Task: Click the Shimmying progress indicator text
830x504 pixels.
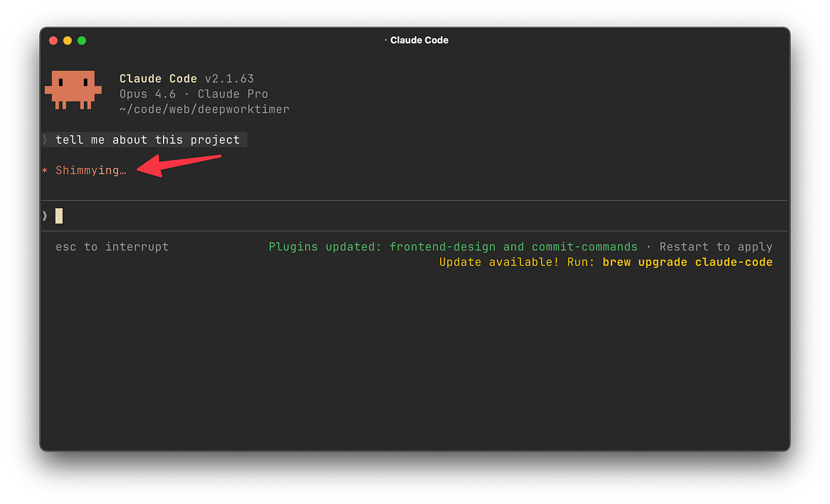Action: click(91, 170)
